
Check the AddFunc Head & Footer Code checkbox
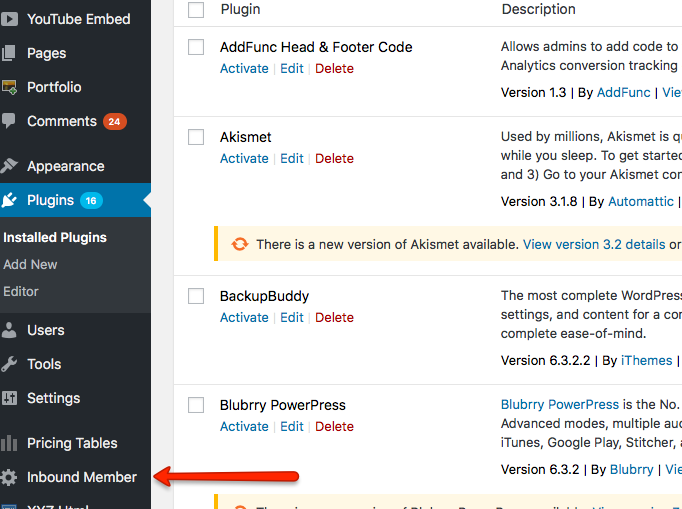[196, 47]
